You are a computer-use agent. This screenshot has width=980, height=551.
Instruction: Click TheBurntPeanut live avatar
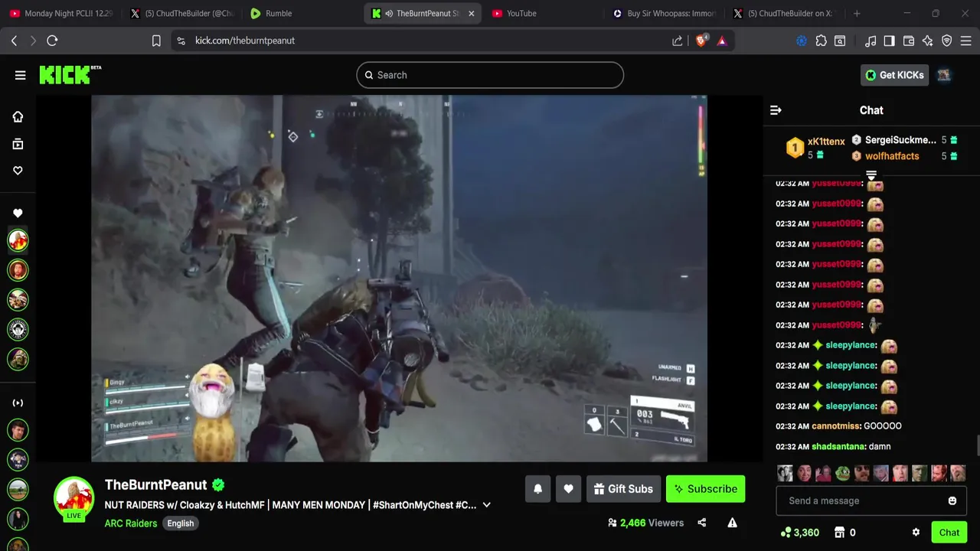pos(73,498)
